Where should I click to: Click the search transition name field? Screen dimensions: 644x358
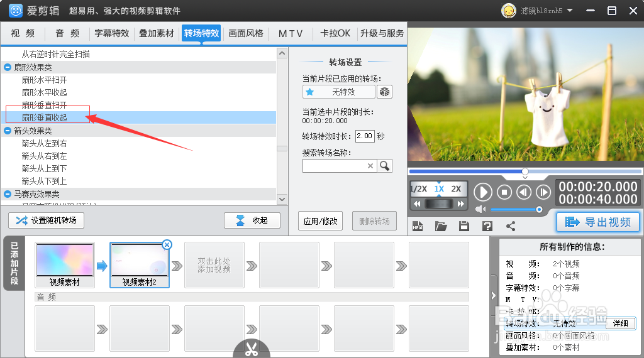click(x=339, y=166)
